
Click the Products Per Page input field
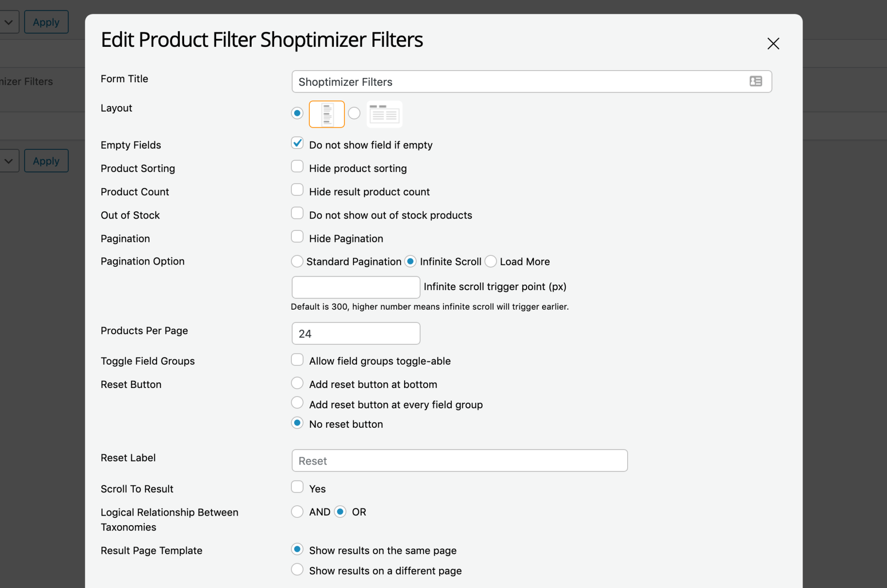(x=356, y=333)
